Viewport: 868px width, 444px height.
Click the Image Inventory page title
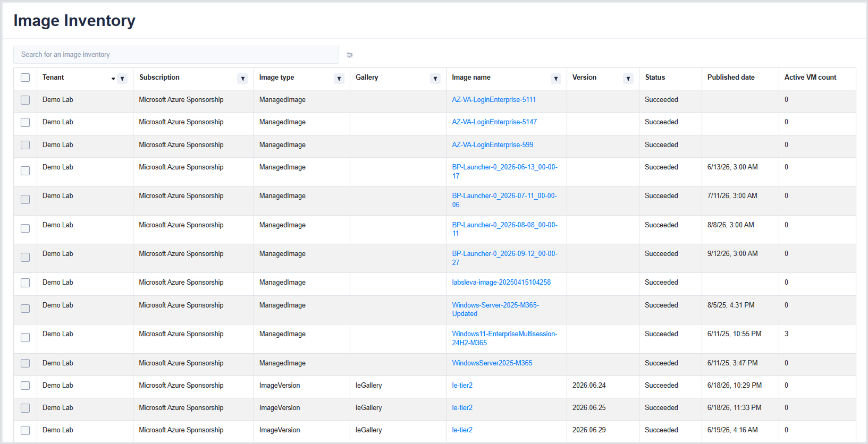point(74,20)
